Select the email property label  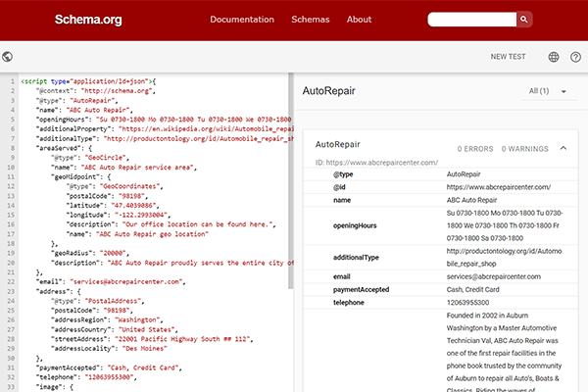click(x=342, y=276)
